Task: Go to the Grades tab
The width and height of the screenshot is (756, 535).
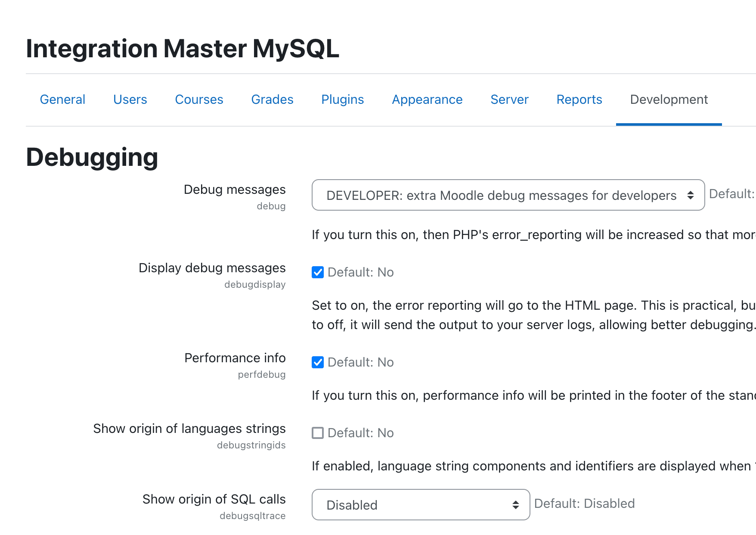Action: pyautogui.click(x=272, y=100)
